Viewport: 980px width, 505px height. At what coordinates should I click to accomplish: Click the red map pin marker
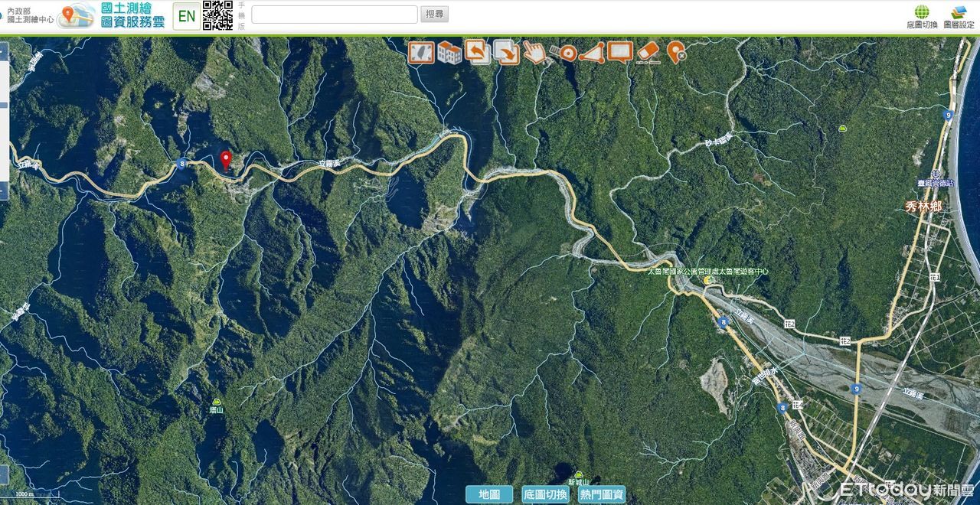click(x=225, y=160)
